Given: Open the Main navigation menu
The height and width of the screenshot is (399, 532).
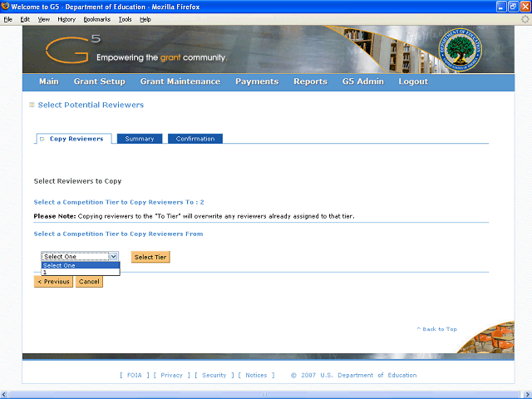Looking at the screenshot, I should 49,81.
